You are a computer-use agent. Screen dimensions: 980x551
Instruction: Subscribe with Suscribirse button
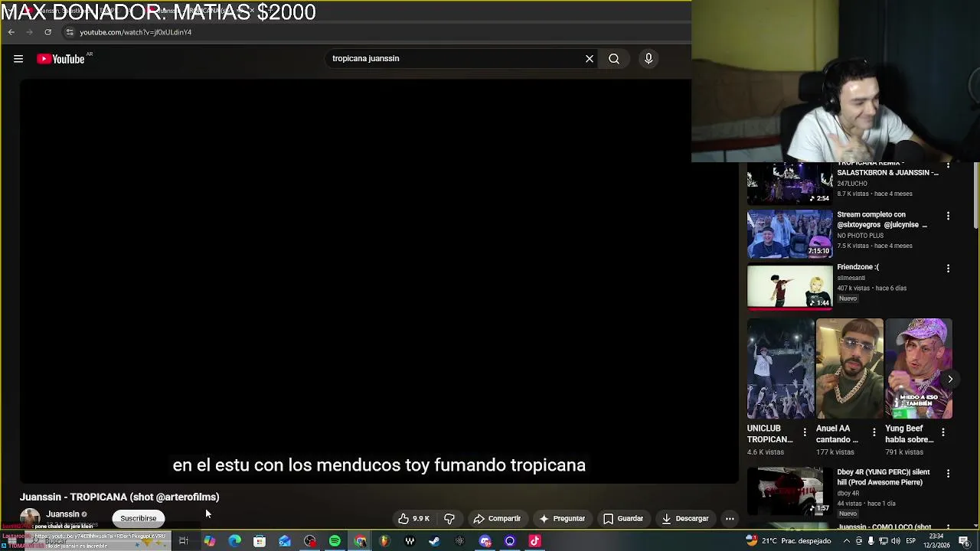(139, 519)
